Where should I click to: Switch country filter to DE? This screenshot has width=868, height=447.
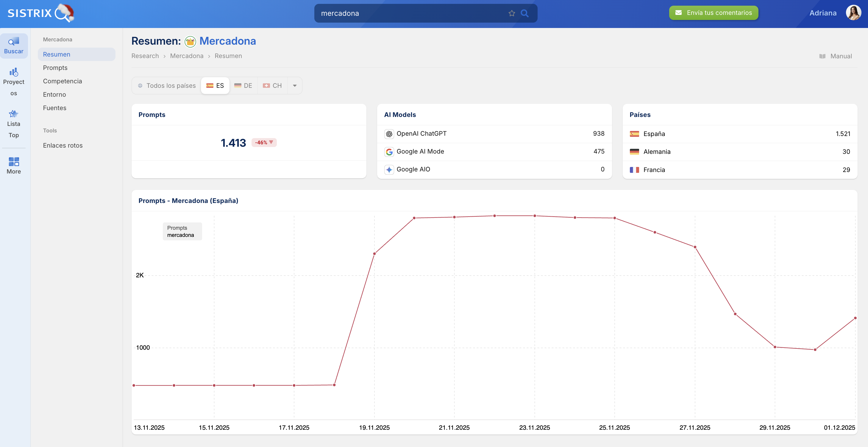(x=243, y=85)
